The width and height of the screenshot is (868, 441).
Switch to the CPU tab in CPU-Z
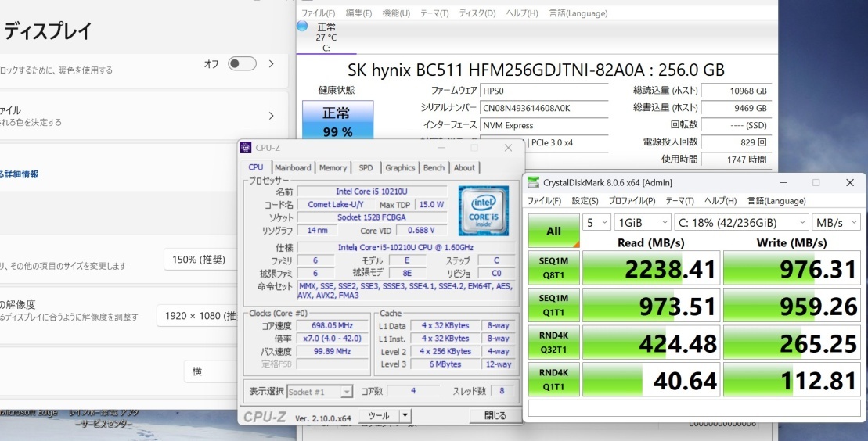pos(256,167)
